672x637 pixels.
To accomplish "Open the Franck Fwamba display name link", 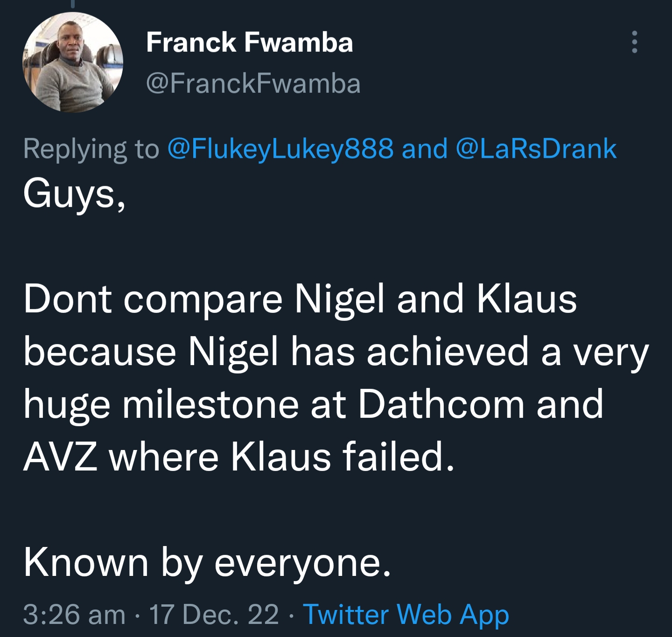I will click(x=249, y=42).
